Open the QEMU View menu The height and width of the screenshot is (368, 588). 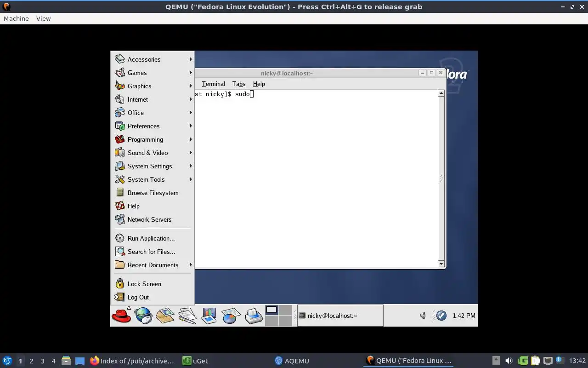(43, 18)
